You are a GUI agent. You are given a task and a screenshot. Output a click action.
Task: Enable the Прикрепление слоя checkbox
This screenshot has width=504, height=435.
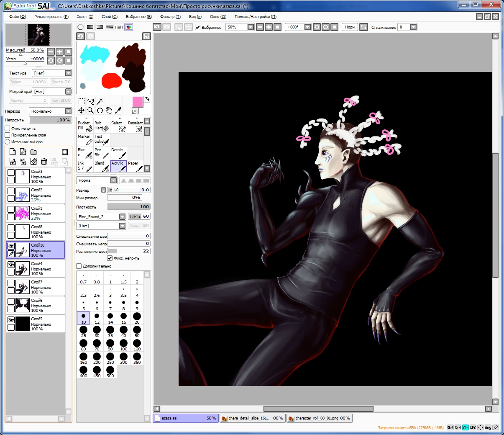(x=8, y=135)
